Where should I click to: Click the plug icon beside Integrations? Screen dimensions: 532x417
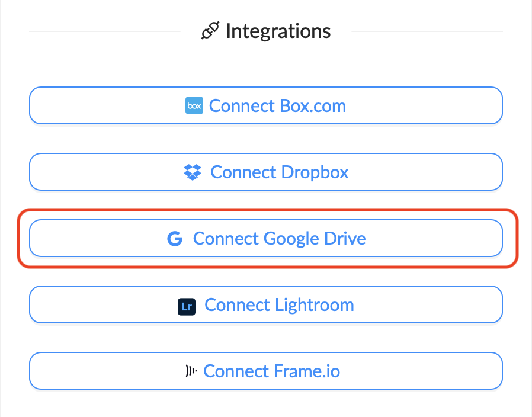tap(210, 31)
